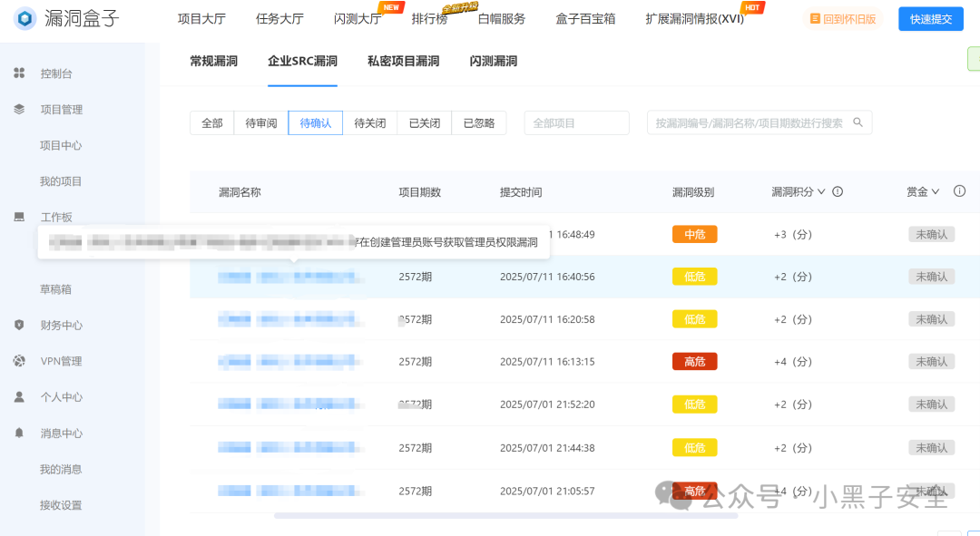Image resolution: width=980 pixels, height=536 pixels.
Task: Click the 漏洞盒子 logo icon
Action: pos(25,19)
